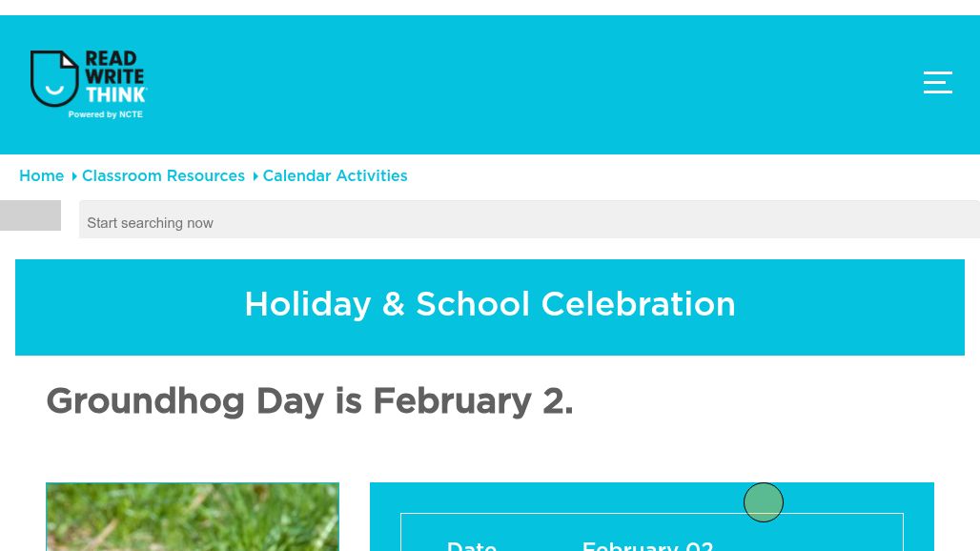Click the ReadWriteThink logo

89,84
